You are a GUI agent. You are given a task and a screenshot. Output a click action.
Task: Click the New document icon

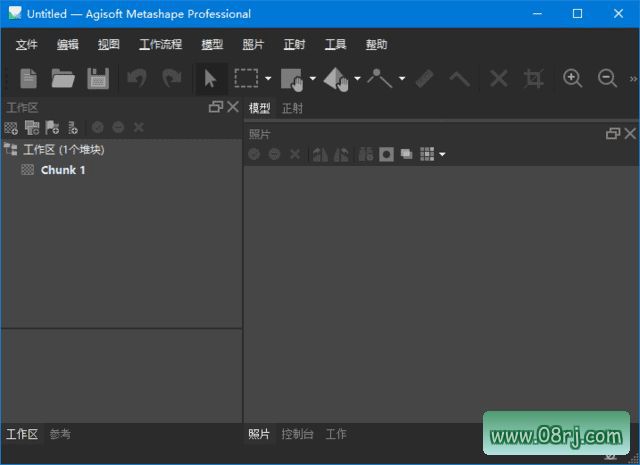(29, 78)
